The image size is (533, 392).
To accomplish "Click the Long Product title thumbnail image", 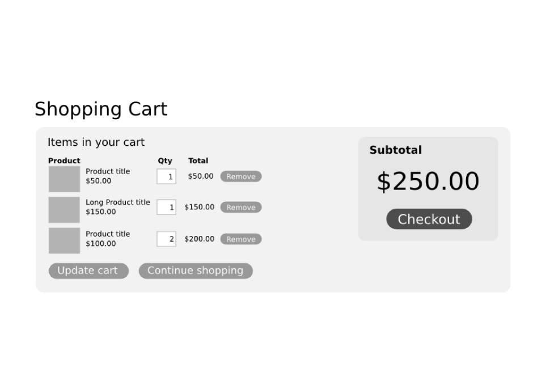I will pos(64,209).
